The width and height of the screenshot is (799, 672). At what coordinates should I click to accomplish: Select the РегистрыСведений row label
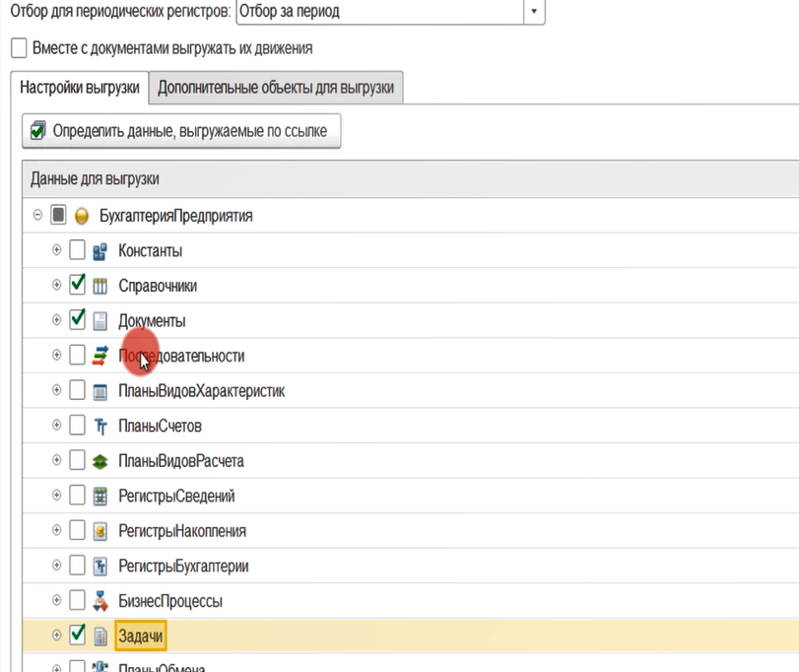point(176,497)
